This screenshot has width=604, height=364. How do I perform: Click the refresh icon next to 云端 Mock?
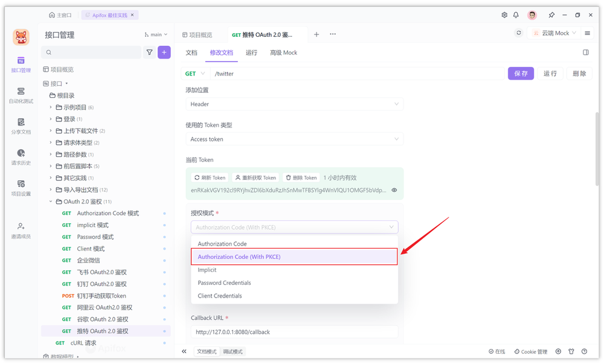[518, 34]
